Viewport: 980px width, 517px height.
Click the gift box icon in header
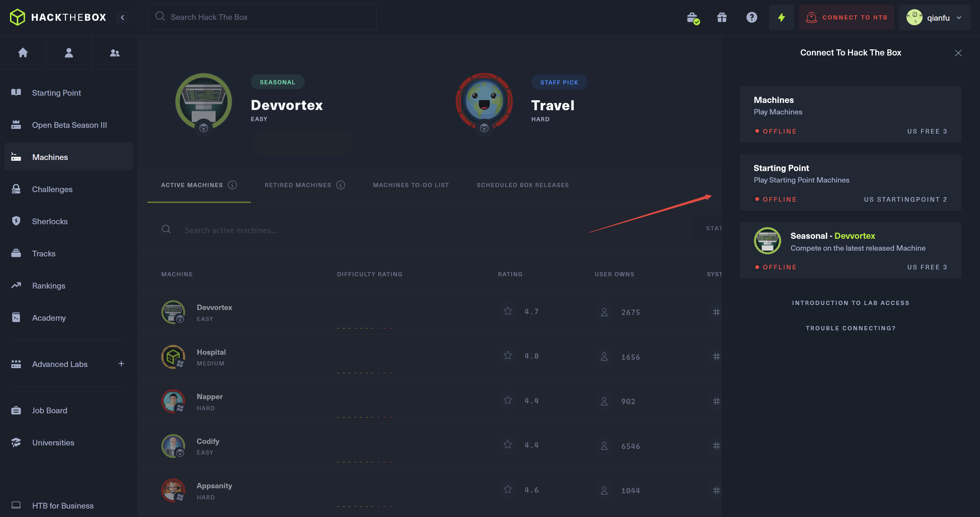point(722,17)
